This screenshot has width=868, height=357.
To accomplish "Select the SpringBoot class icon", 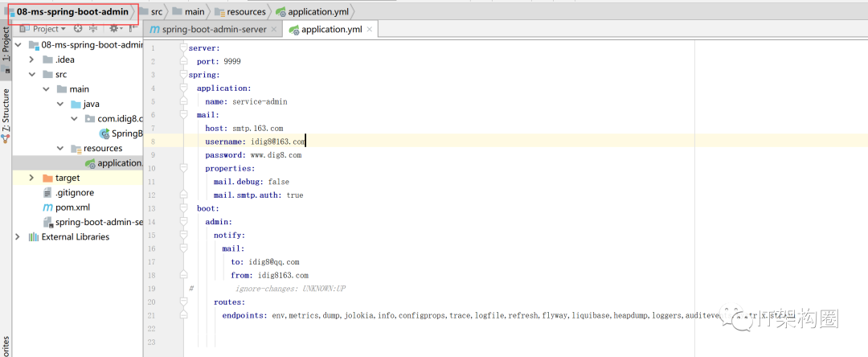I will coord(104,133).
